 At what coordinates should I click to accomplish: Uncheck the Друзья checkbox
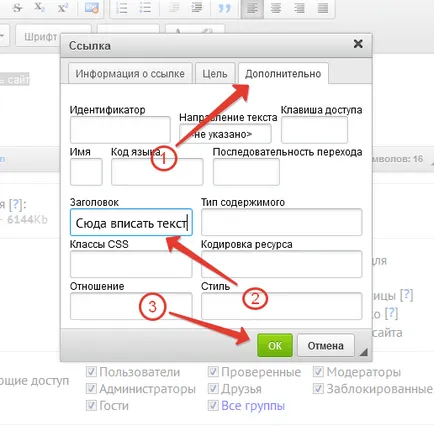click(213, 388)
